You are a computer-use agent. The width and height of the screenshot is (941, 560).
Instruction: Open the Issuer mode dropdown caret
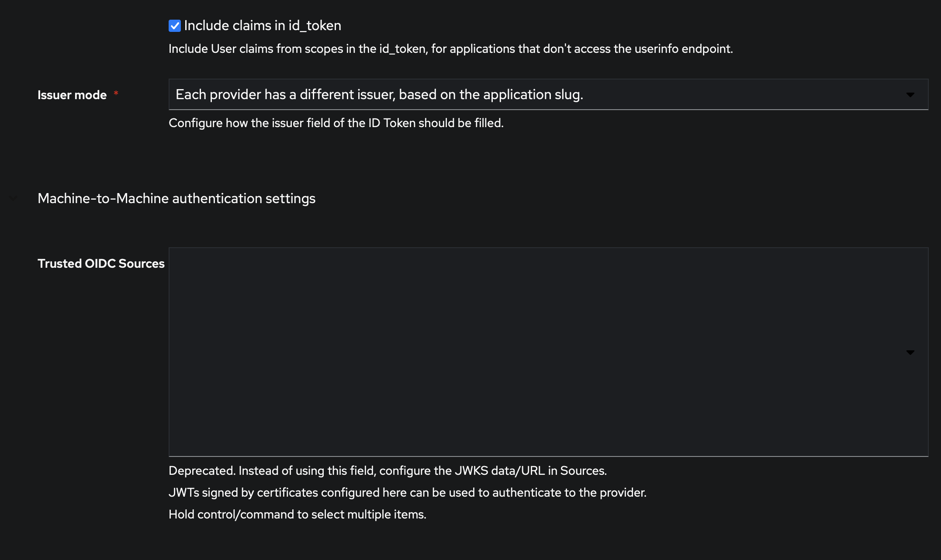tap(911, 94)
